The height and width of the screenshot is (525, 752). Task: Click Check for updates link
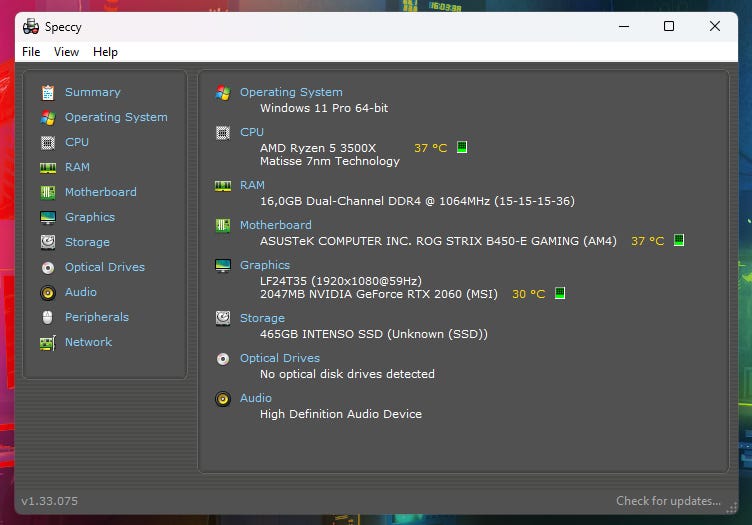(x=667, y=501)
